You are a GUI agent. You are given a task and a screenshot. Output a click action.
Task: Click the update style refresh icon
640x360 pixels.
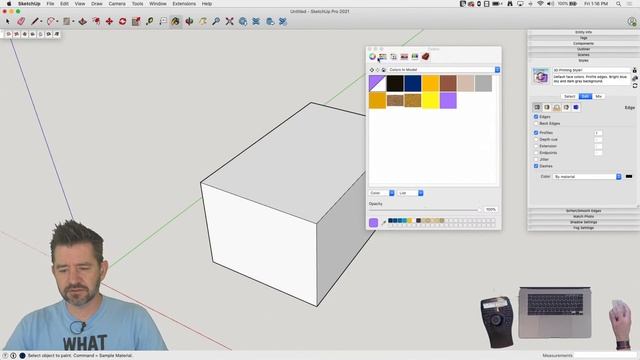coord(635,86)
